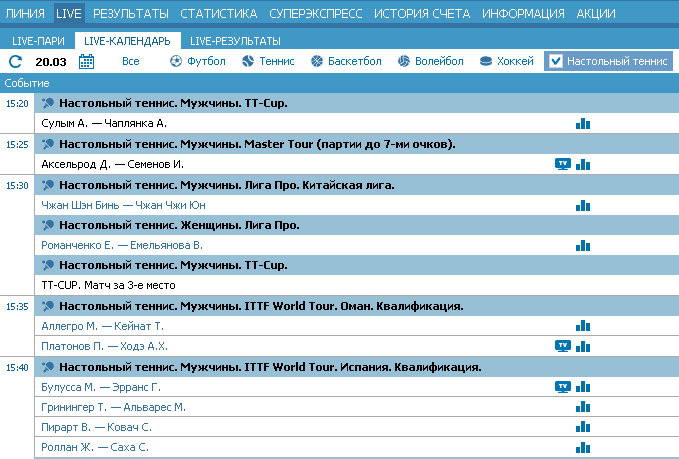The image size is (679, 459).
Task: Refresh the live calendar
Action: pyautogui.click(x=16, y=61)
